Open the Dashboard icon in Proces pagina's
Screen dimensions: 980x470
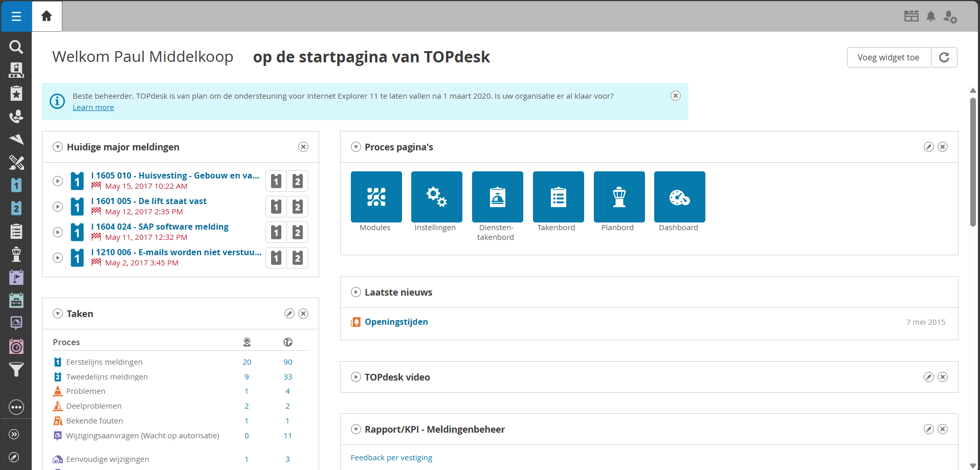pyautogui.click(x=679, y=197)
